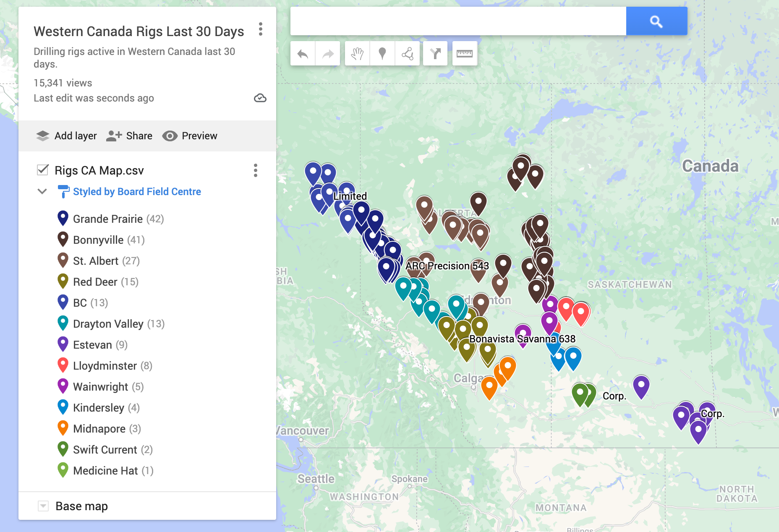Click the cloud sync status icon
Viewport: 779px width, 532px height.
tap(260, 98)
